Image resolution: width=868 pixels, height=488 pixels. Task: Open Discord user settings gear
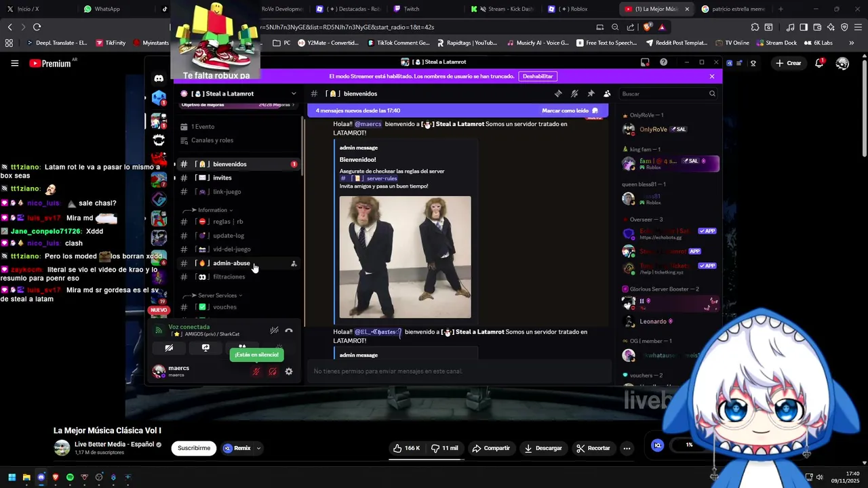(x=289, y=371)
